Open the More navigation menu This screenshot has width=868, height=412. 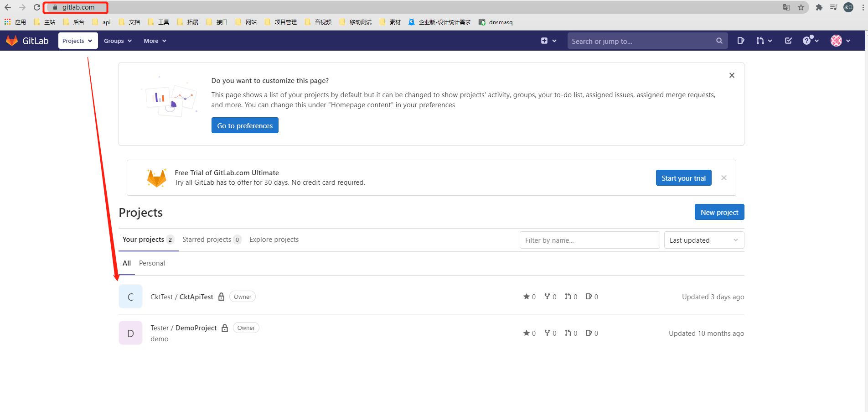pos(155,41)
